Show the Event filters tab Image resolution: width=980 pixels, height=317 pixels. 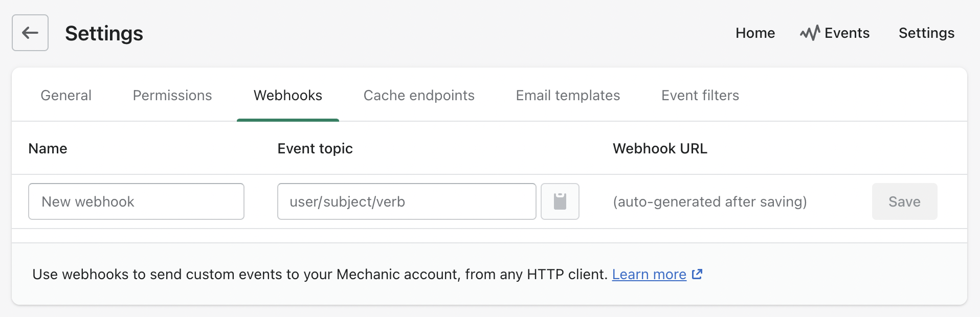700,96
